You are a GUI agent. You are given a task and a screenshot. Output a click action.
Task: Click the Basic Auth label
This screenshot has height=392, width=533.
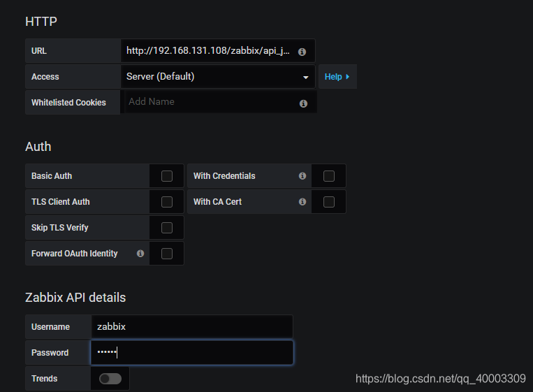pos(52,176)
